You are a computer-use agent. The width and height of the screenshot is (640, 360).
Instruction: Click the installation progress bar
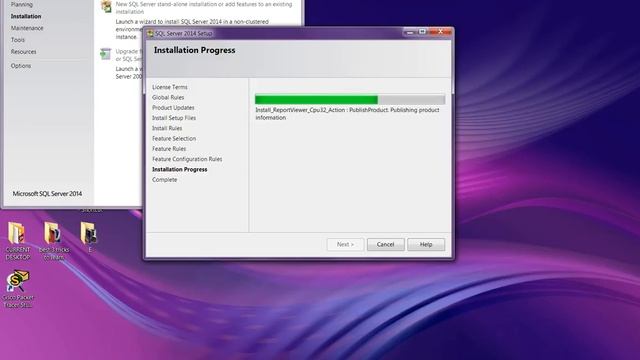click(350, 99)
